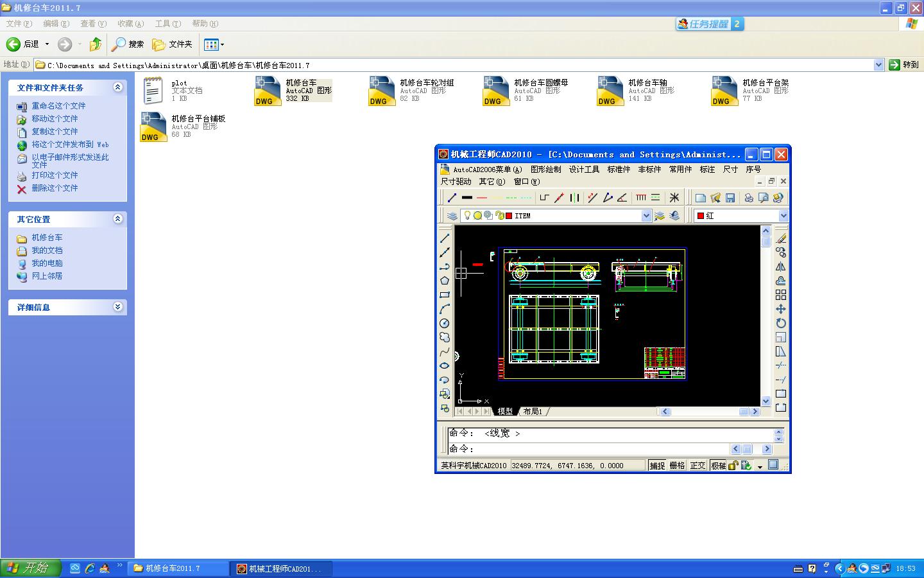Screen dimensions: 924x578
Task: Select the Circle drawing tool
Action: click(x=445, y=323)
